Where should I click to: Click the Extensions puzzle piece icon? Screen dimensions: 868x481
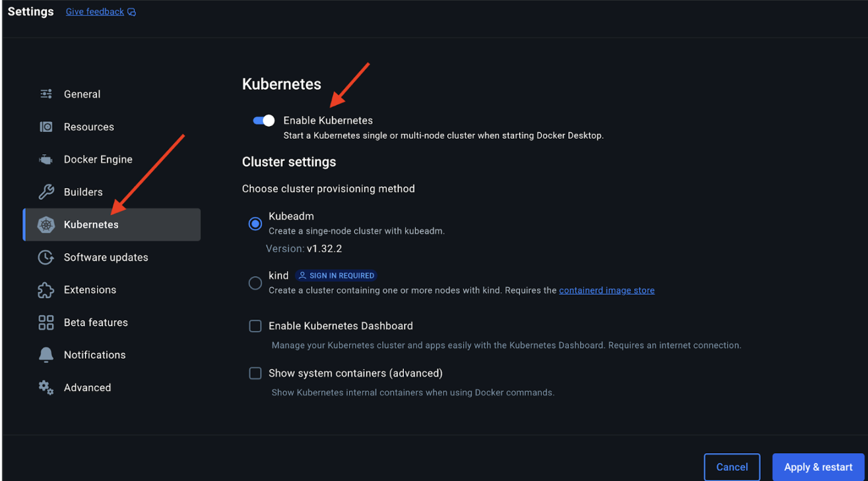[46, 290]
